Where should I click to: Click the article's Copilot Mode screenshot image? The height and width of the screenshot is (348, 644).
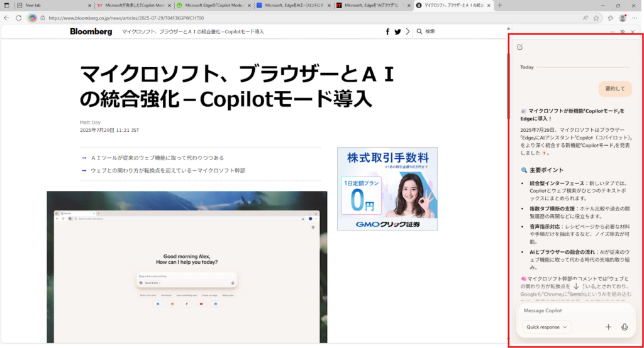tap(187, 267)
